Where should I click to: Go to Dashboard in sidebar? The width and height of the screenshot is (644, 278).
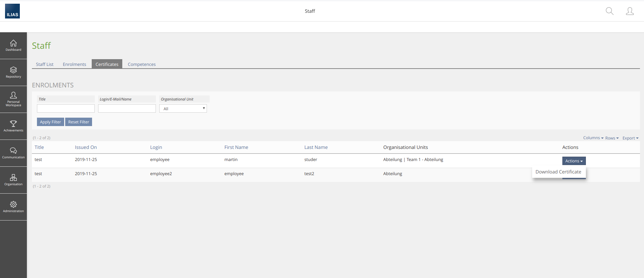(13, 46)
